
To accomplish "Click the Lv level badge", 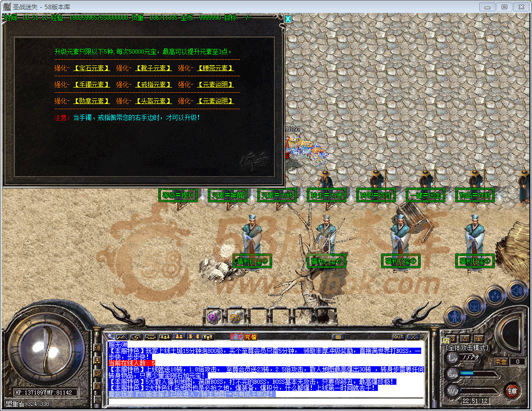I will click(x=452, y=357).
